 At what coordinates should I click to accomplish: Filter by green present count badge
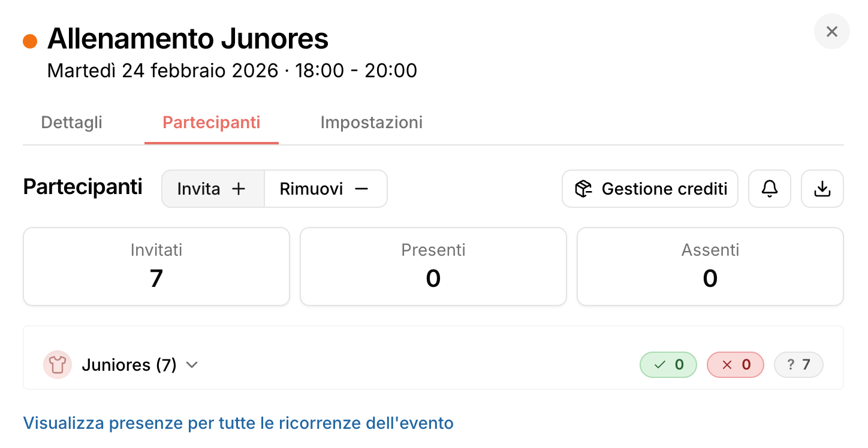[668, 365]
